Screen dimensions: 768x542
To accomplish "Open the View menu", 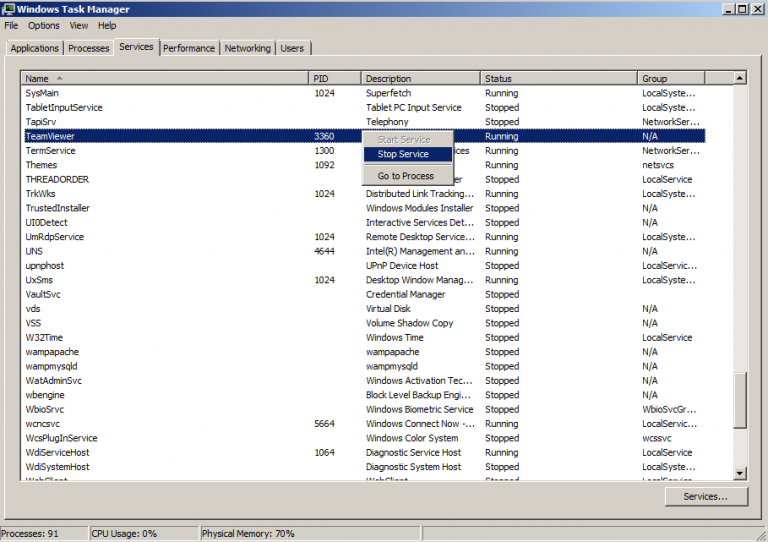I will [x=78, y=25].
